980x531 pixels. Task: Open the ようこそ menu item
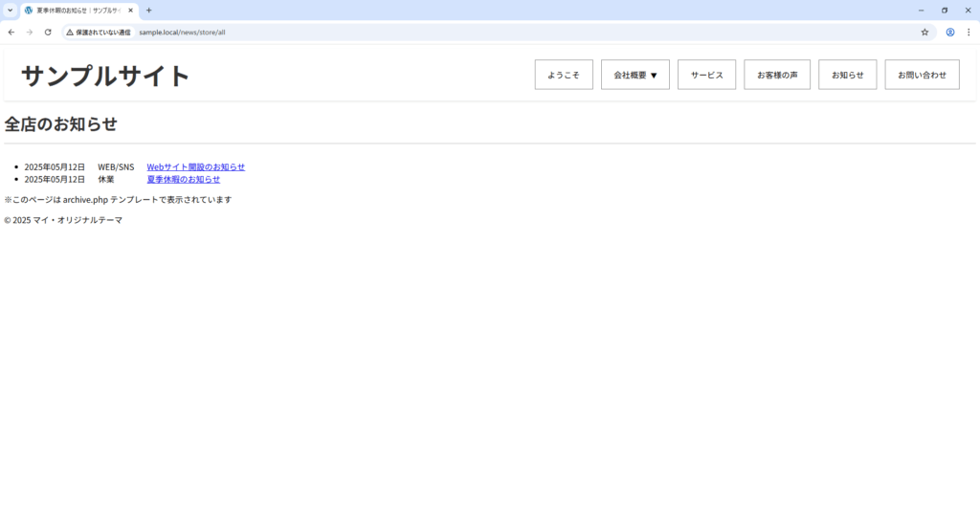coord(564,75)
